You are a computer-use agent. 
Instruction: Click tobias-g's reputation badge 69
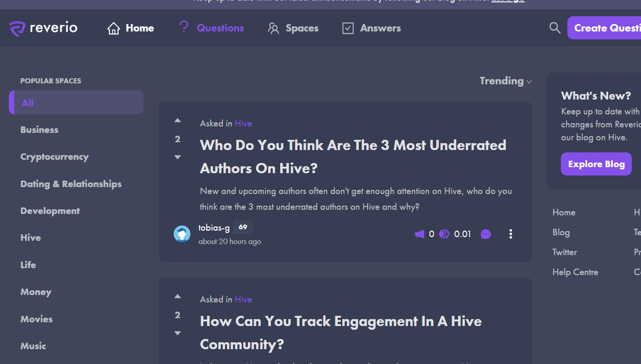(243, 227)
